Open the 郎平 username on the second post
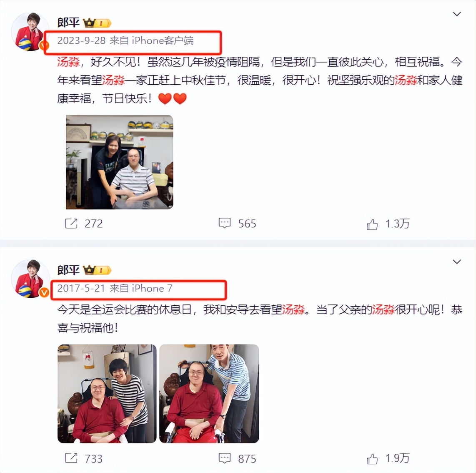 click(x=68, y=270)
